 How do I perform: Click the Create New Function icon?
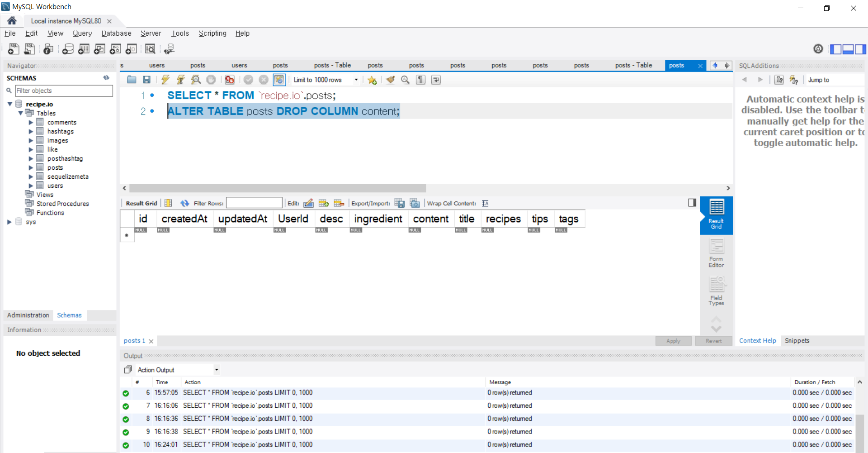tap(131, 49)
